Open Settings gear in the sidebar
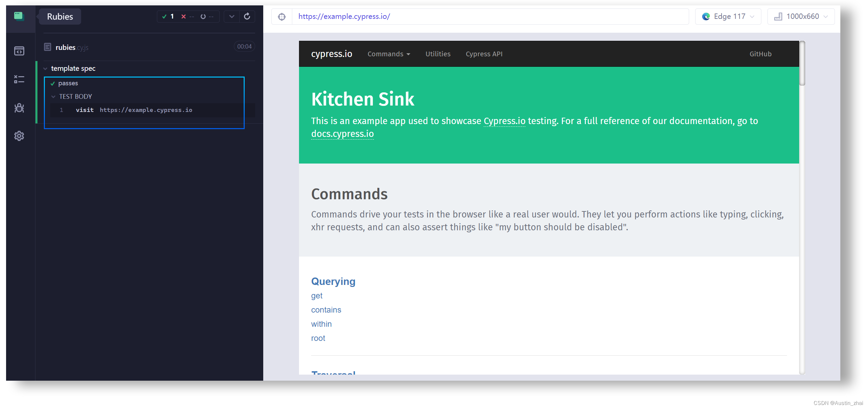868x409 pixels. pos(19,136)
